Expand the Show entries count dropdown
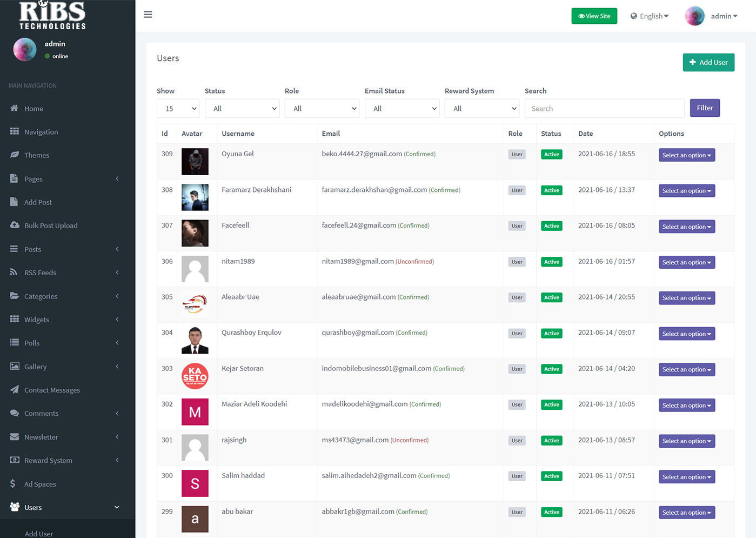 (178, 109)
